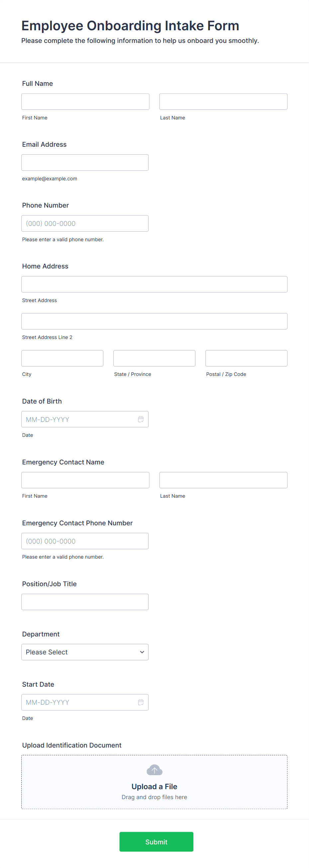This screenshot has height=868, width=309.
Task: Open the Start Date calendar icon
Action: [x=141, y=702]
